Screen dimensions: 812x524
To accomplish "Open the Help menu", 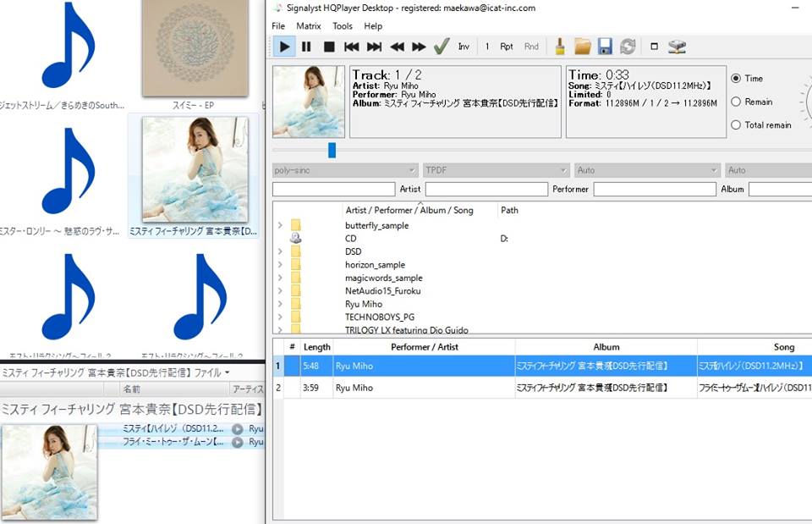I will pos(373,26).
